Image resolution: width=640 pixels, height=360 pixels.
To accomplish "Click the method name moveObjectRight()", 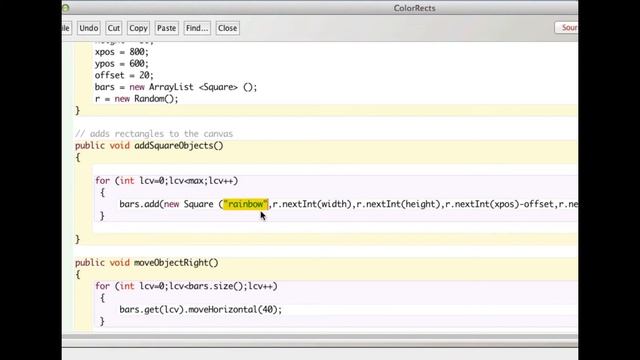I will tap(176, 263).
